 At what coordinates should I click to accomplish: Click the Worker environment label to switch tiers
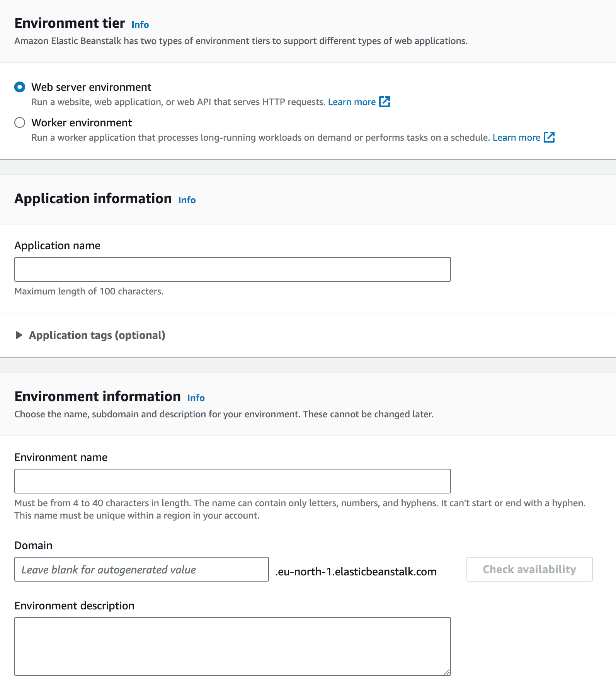pos(81,122)
